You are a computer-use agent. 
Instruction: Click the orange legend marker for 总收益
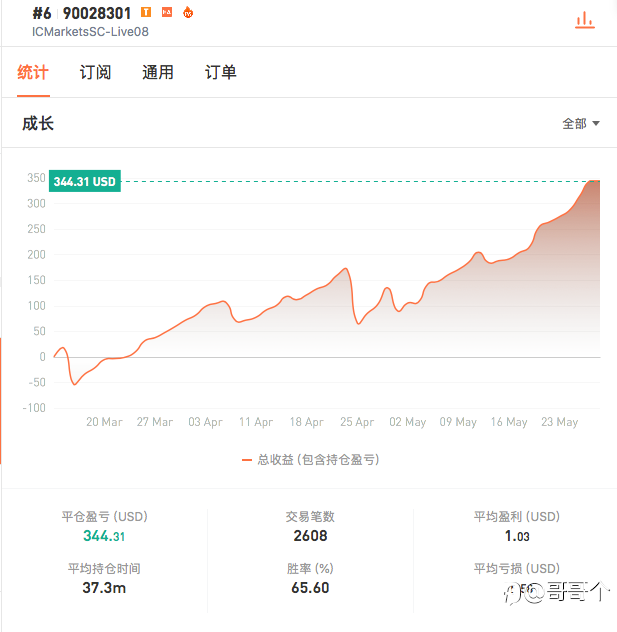(247, 460)
